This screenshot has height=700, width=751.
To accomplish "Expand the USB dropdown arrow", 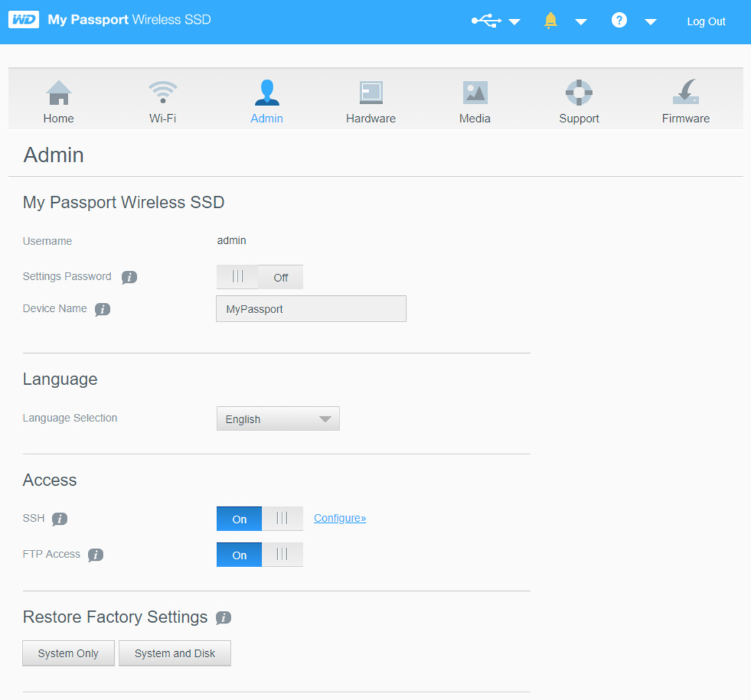I will click(514, 22).
